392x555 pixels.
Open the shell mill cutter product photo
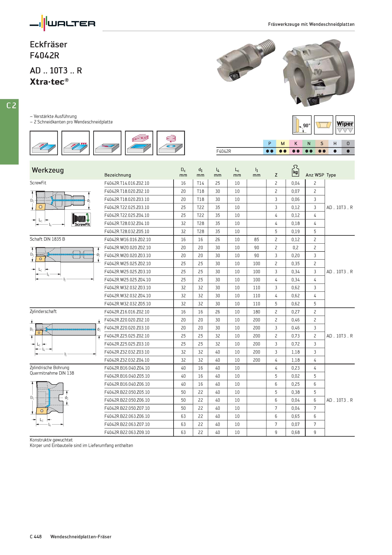coord(319,72)
